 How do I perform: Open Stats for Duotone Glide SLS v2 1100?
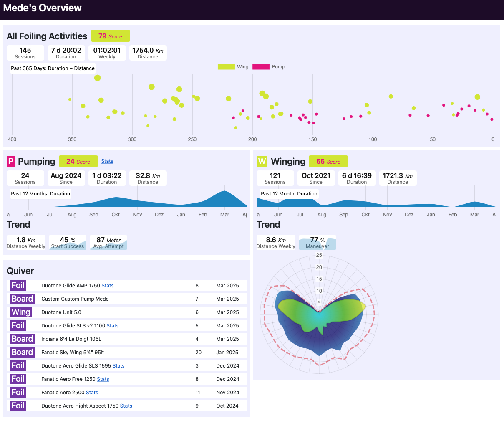pyautogui.click(x=113, y=326)
